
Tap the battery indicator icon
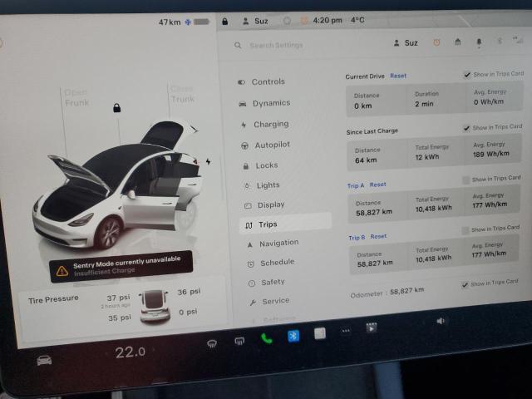(201, 22)
